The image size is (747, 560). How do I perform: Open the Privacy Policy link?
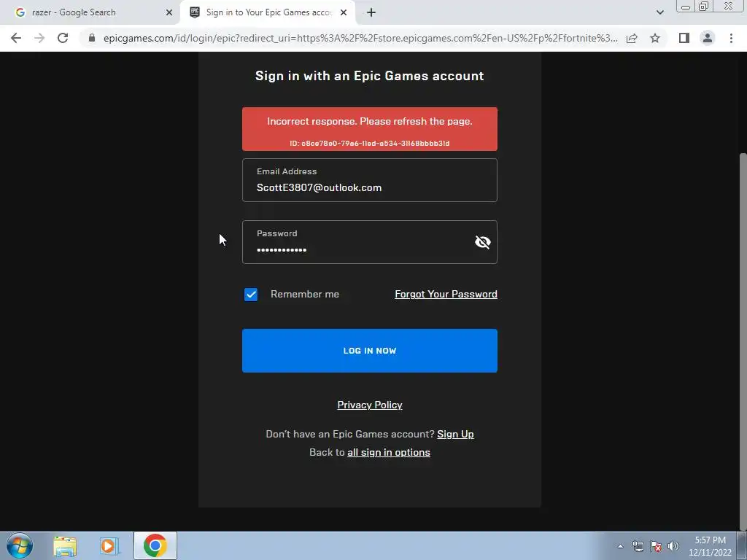point(370,405)
